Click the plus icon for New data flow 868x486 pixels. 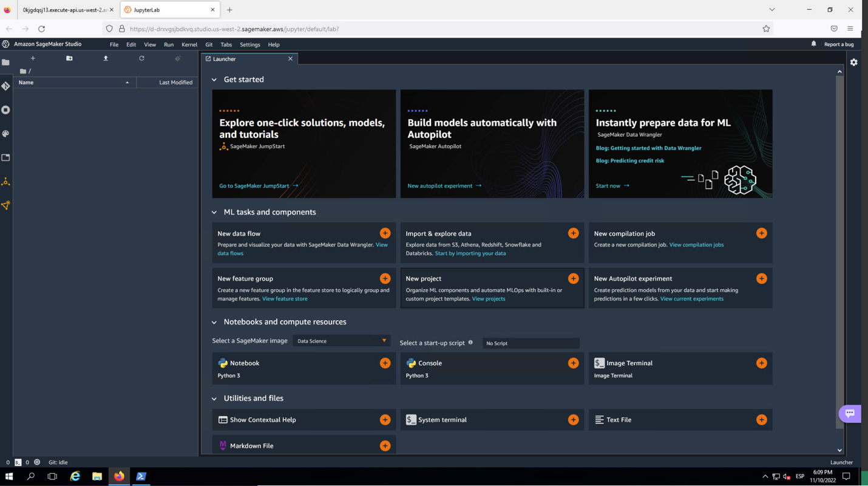click(385, 233)
